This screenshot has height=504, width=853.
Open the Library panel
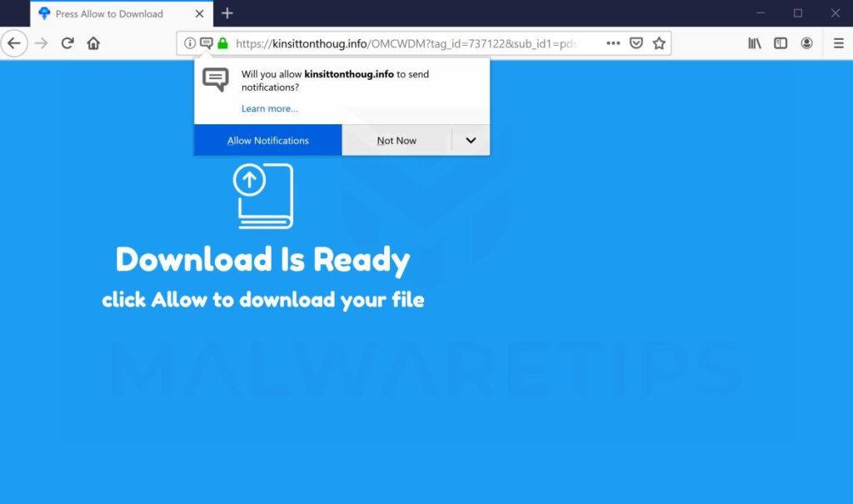point(754,42)
